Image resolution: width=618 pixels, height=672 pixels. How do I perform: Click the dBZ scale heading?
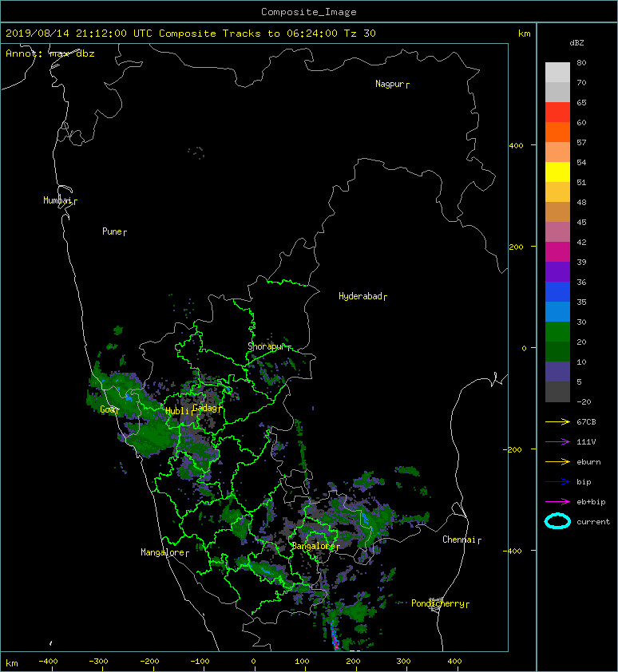coord(576,43)
